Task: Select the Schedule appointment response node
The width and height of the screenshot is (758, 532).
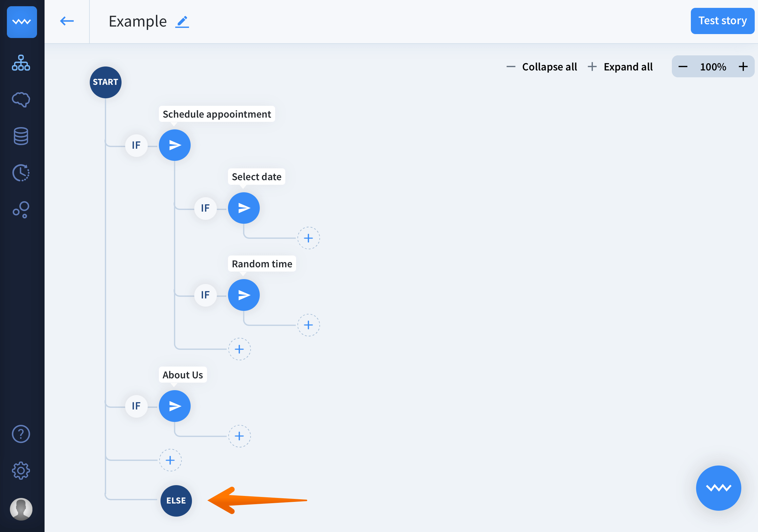Action: (175, 145)
